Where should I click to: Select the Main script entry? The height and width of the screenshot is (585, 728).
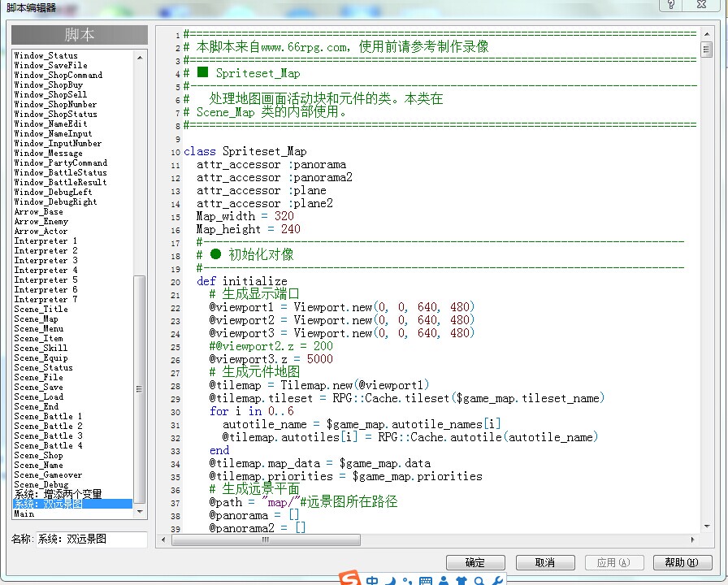(72, 513)
